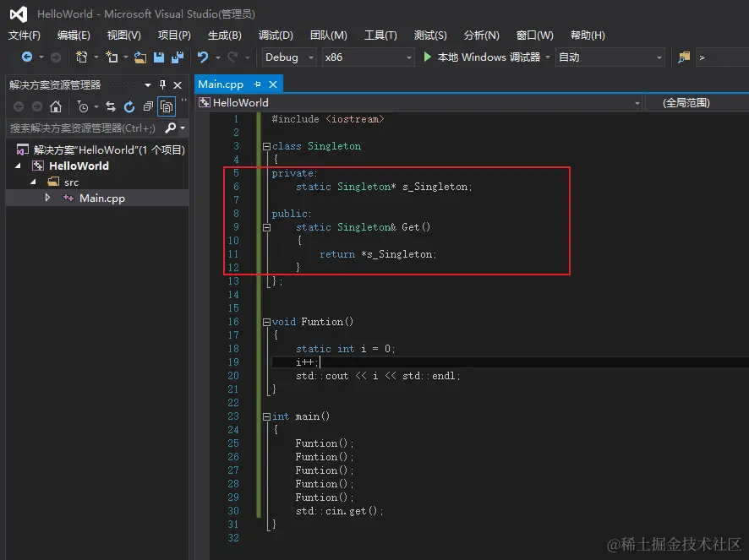Toggle the Show All Files button

point(167,106)
